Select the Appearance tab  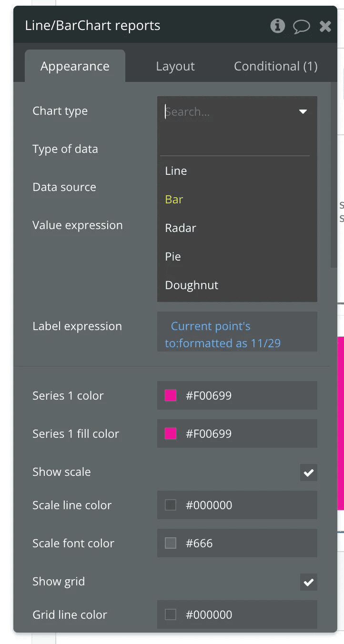(x=75, y=66)
